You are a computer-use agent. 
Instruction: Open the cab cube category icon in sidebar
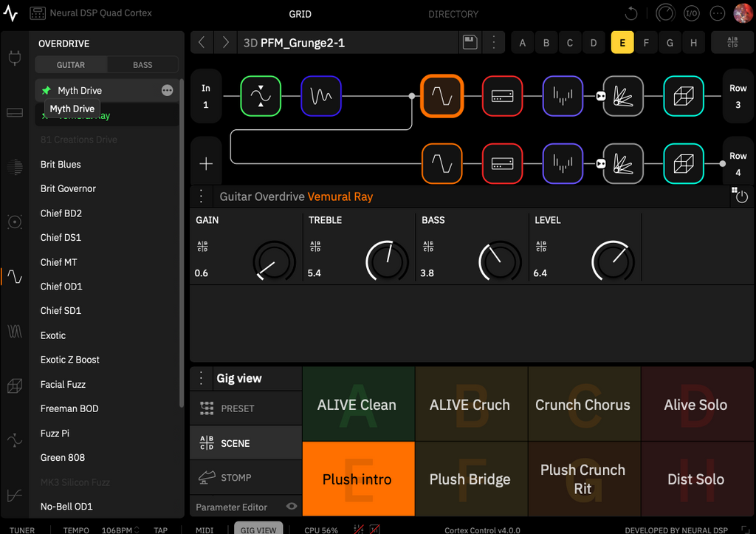pyautogui.click(x=15, y=386)
